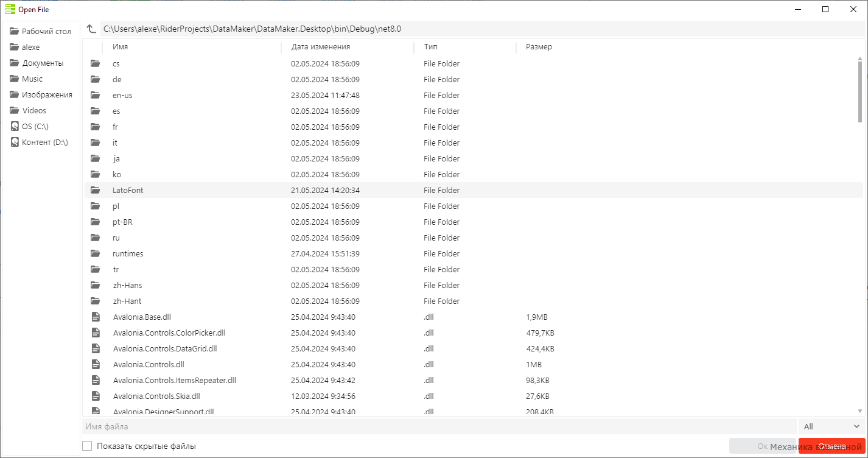Screen dimensions: 868x458
Task: Click the Рабочий стол folder icon
Action: 15,31
